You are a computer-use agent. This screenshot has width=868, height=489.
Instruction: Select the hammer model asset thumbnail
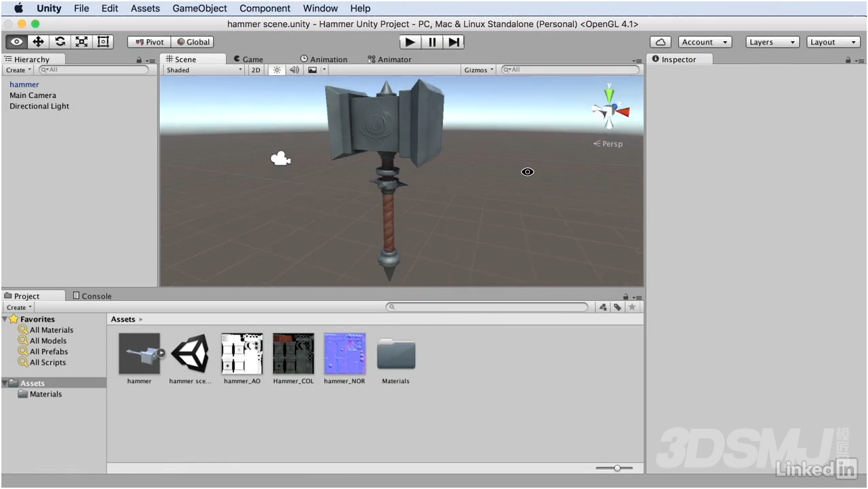click(139, 353)
